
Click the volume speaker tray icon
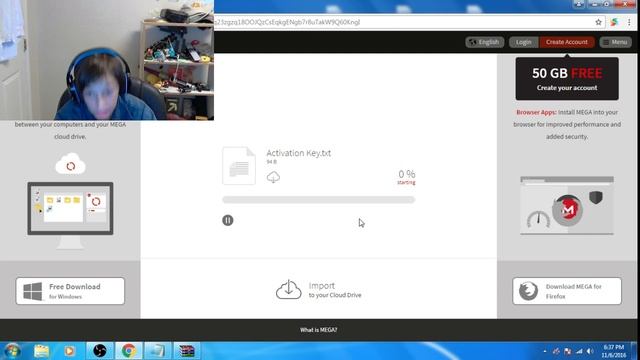pyautogui.click(x=590, y=351)
